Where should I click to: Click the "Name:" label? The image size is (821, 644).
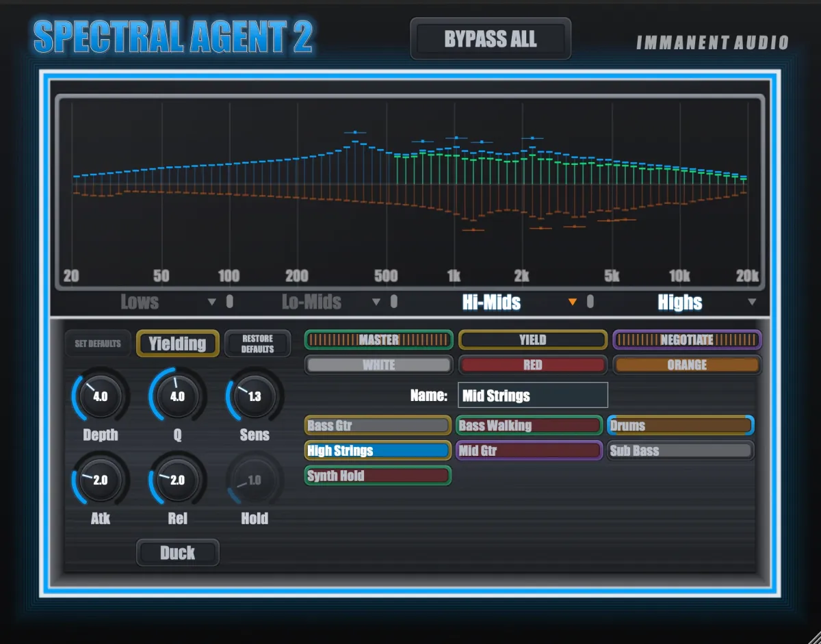429,396
